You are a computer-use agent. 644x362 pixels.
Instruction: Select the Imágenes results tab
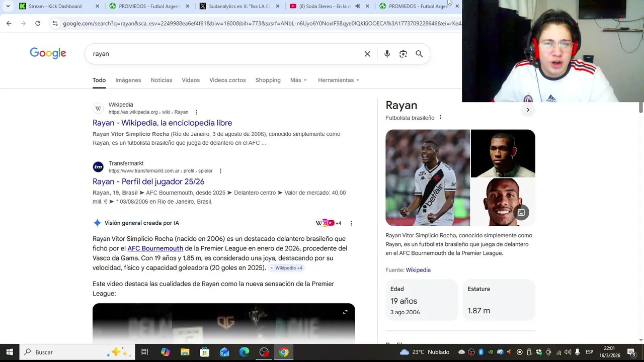[x=128, y=80]
